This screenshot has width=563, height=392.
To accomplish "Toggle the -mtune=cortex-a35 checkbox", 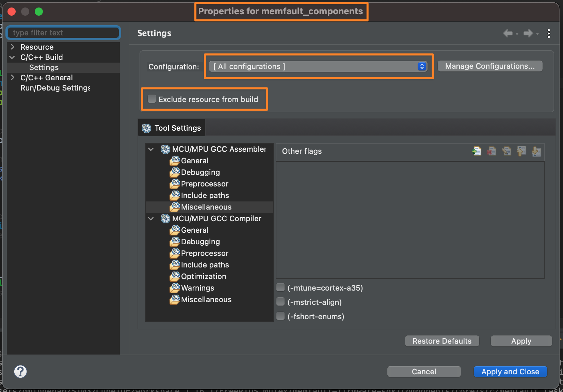I will pos(280,288).
